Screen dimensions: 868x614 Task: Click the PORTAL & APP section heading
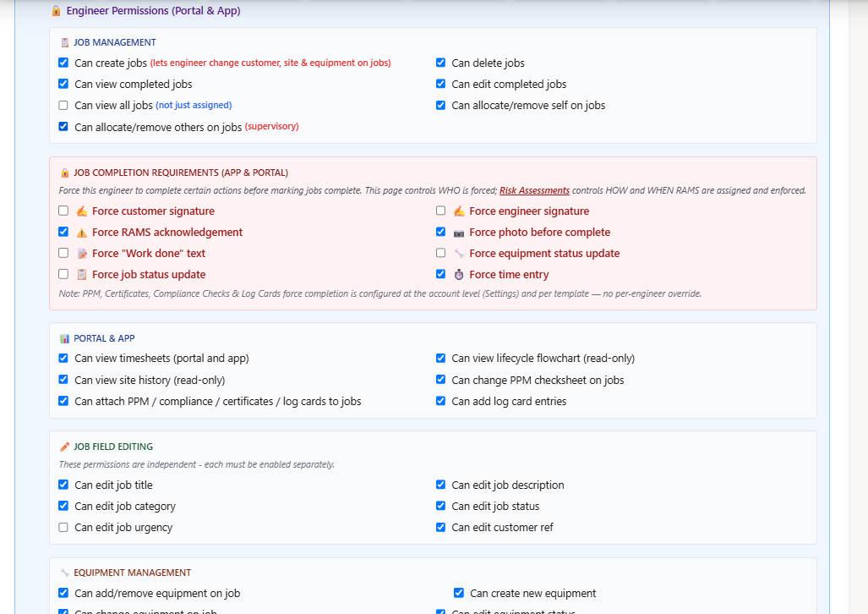point(104,338)
